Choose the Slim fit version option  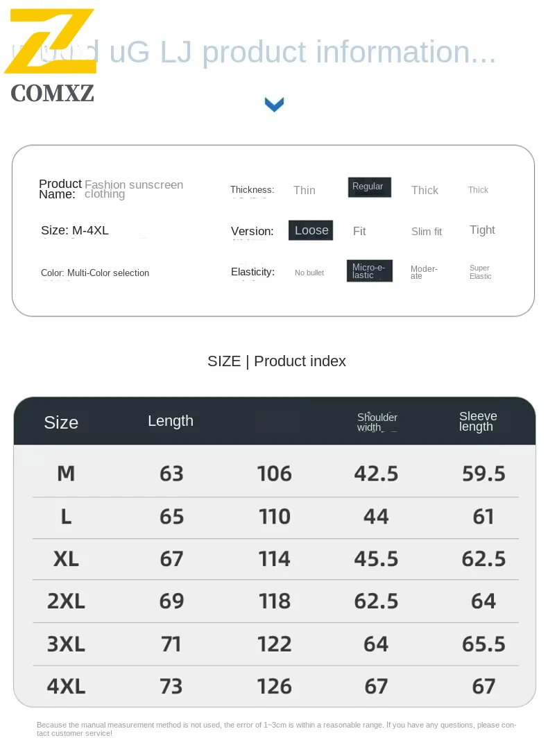pyautogui.click(x=426, y=232)
